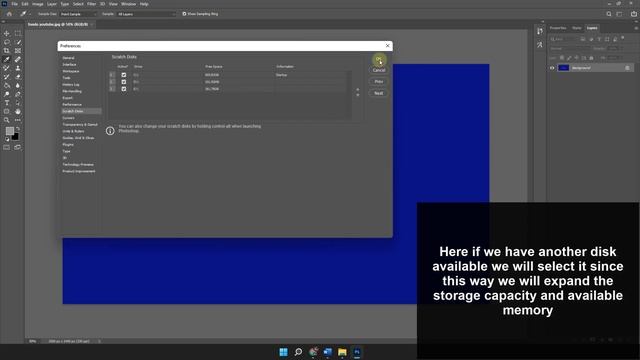
Task: Select the Blur drop tool
Action: pyautogui.click(x=18, y=85)
